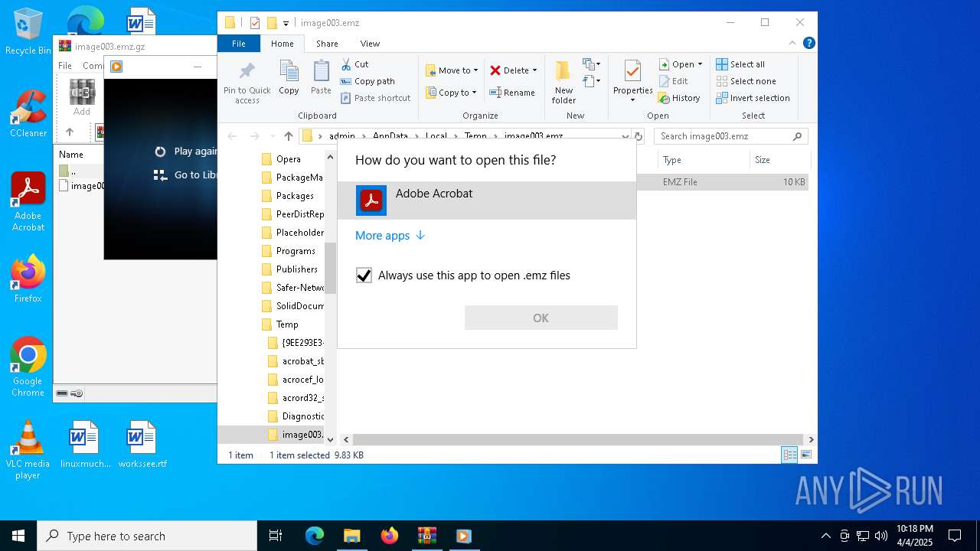Select the Temp folder in tree
The height and width of the screenshot is (551, 980).
[287, 324]
